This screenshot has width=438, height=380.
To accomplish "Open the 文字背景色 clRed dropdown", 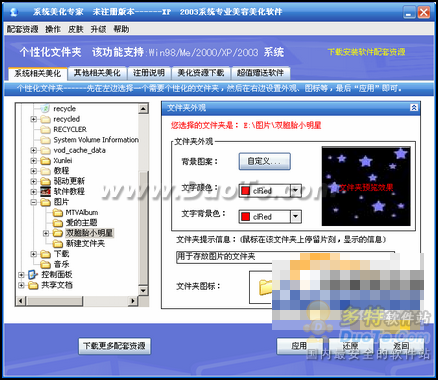I will [x=295, y=217].
